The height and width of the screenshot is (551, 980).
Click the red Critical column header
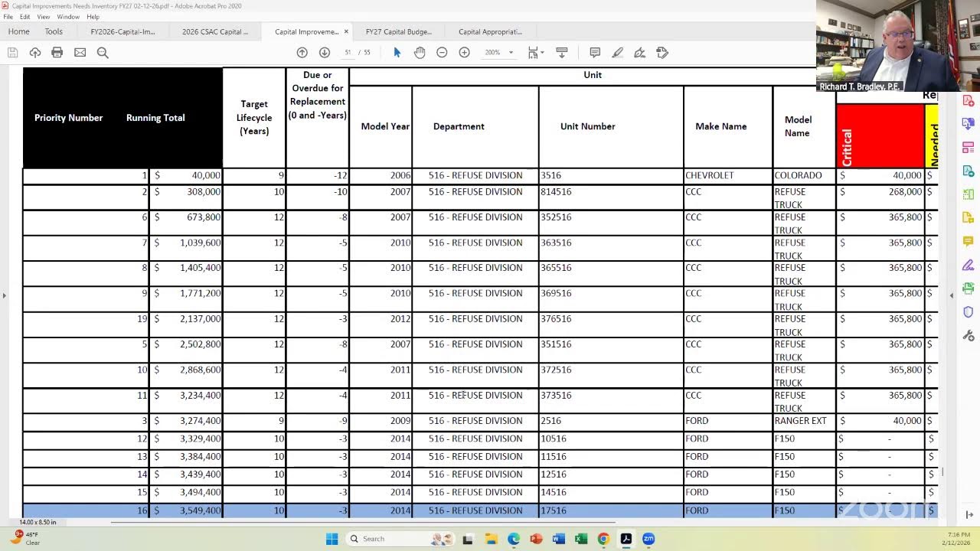(x=880, y=135)
